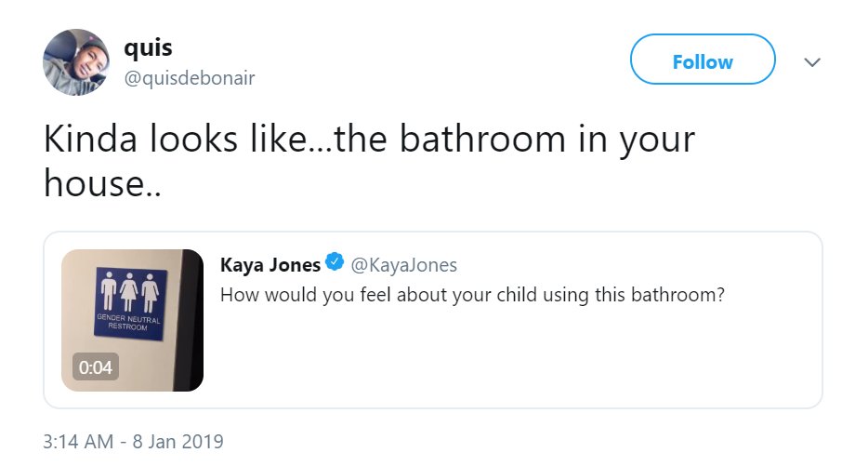This screenshot has width=868, height=466.
Task: Open Kaya Jones display name in quoted tweet
Action: click(x=270, y=265)
